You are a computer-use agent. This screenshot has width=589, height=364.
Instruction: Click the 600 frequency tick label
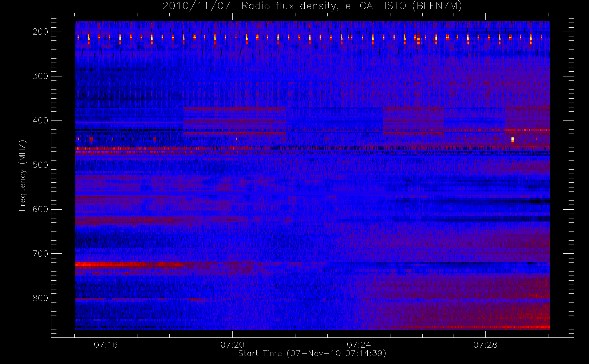point(40,209)
